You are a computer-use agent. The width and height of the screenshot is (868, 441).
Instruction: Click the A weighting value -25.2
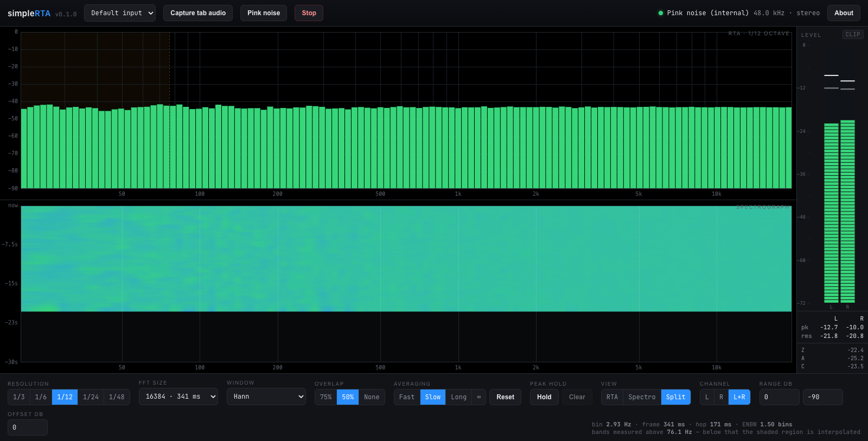coord(856,359)
